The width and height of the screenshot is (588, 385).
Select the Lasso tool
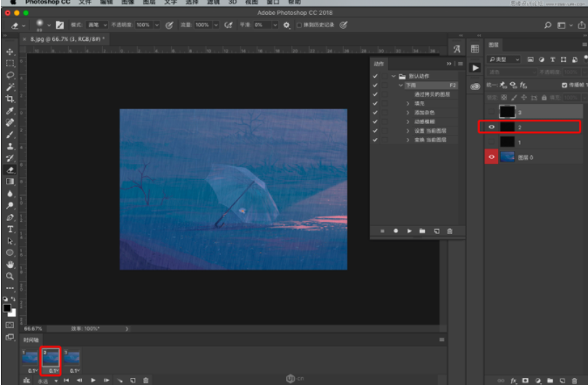tap(10, 76)
